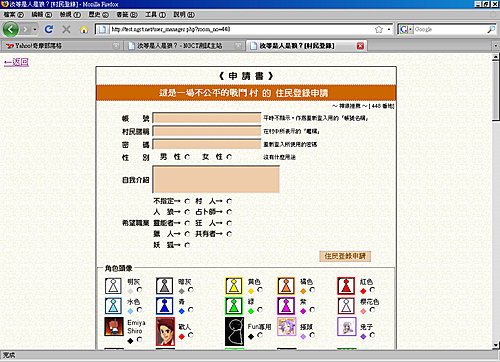
Task: Switch to the Yahoo!奇摩 tab
Action: [x=61, y=46]
